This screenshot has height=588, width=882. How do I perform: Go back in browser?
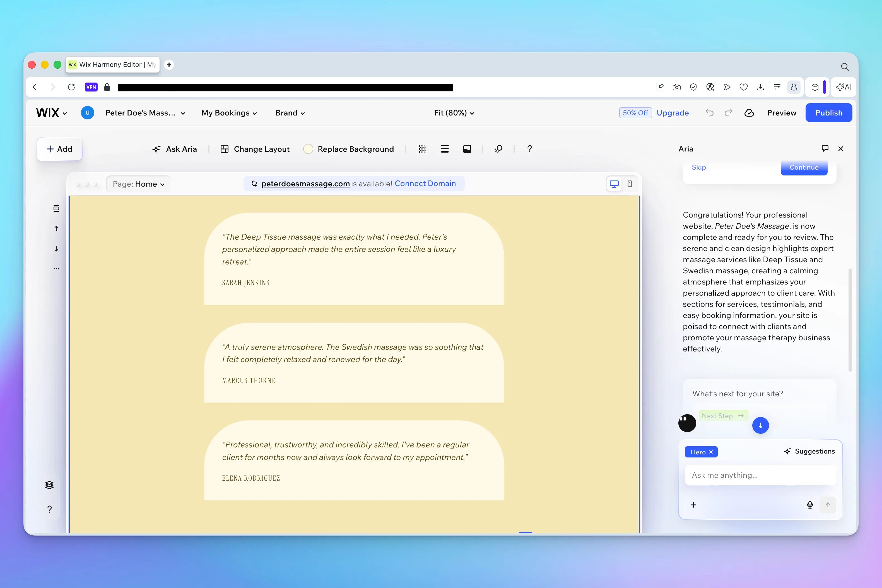tap(35, 87)
